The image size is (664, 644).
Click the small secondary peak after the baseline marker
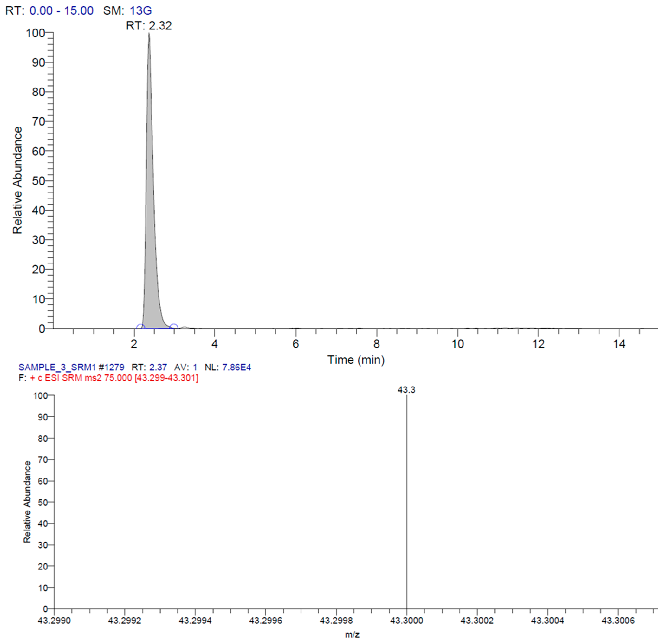185,327
